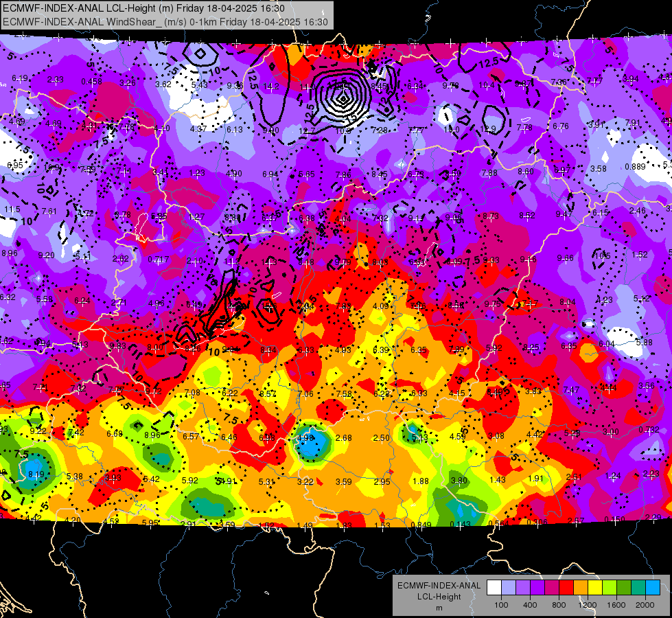Click the wind shear value 6.04

pyautogui.click(x=607, y=344)
